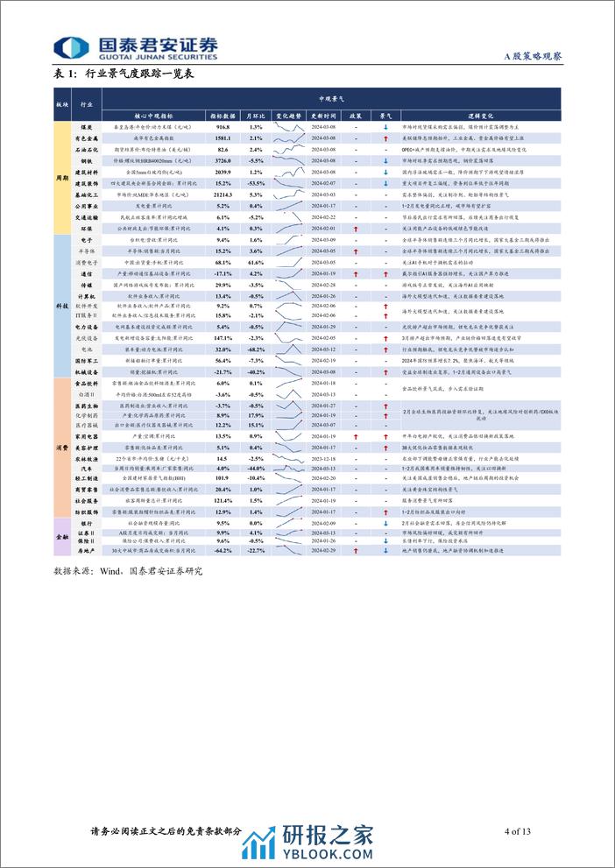This screenshot has height=868, width=615.
Task: Click the red policy arrow in 环保 row
Action: [357, 229]
